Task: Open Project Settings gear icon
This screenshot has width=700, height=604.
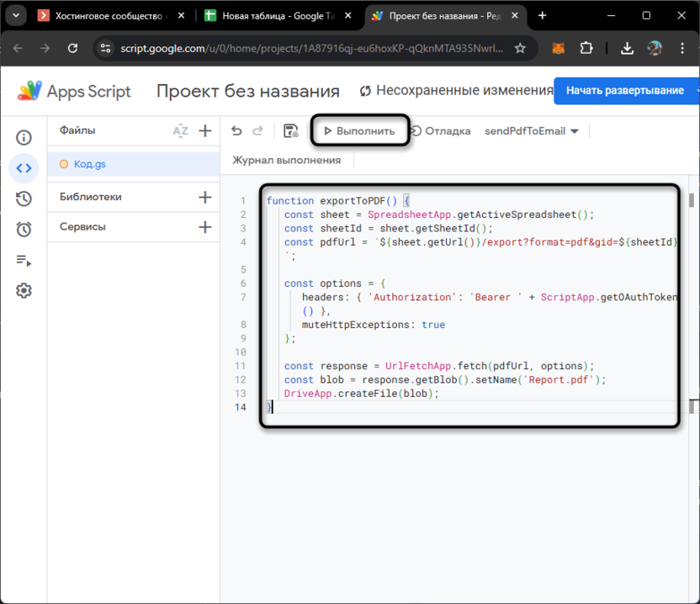Action: coord(24,291)
